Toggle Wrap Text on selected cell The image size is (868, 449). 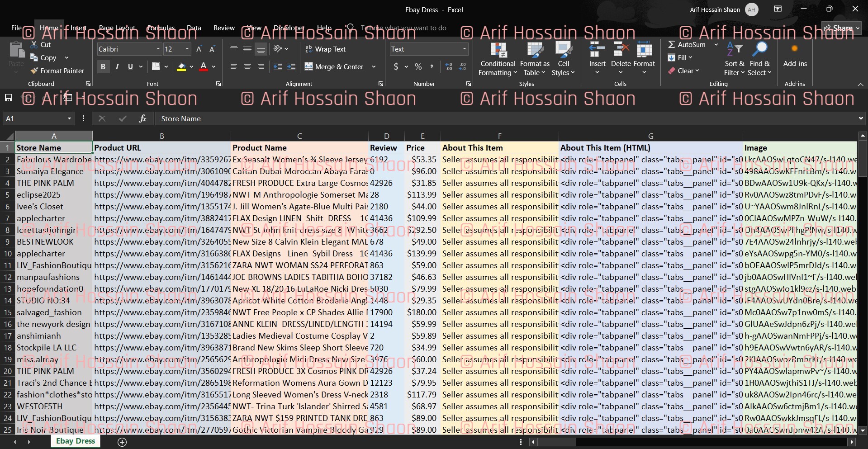325,49
